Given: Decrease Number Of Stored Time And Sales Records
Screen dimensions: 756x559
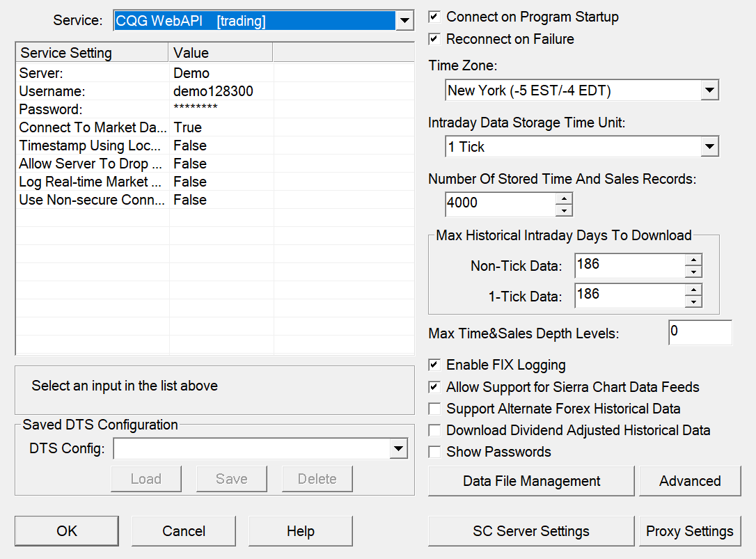Looking at the screenshot, I should tap(564, 210).
